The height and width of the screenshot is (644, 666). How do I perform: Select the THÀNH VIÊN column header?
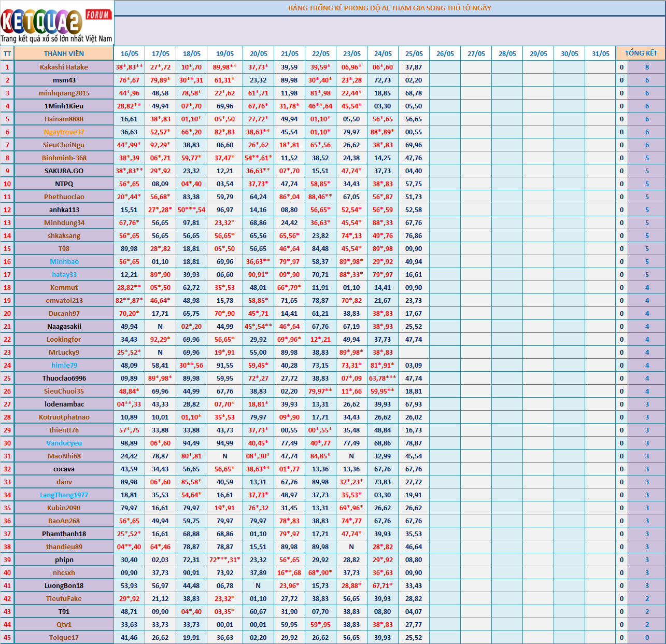pos(64,53)
